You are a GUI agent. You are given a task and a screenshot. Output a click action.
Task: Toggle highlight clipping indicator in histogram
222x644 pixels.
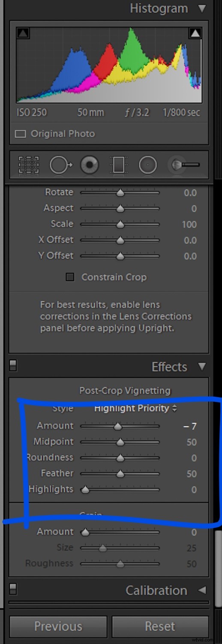pyautogui.click(x=195, y=33)
